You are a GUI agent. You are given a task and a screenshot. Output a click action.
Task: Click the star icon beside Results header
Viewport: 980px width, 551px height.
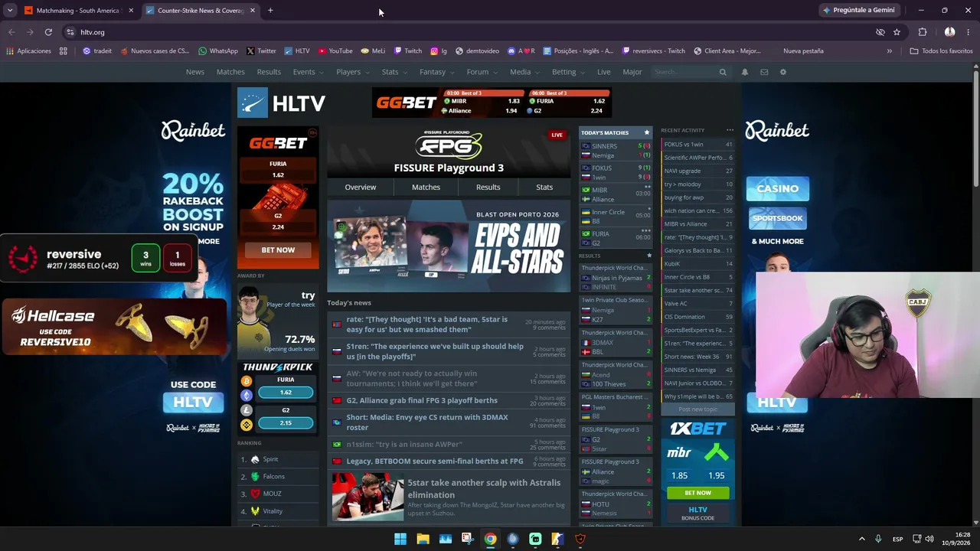click(649, 256)
